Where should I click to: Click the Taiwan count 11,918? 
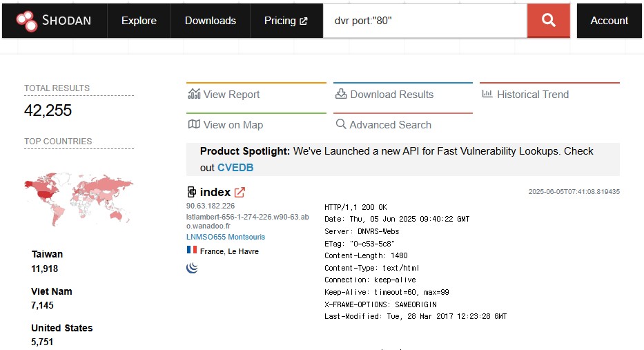(x=45, y=269)
